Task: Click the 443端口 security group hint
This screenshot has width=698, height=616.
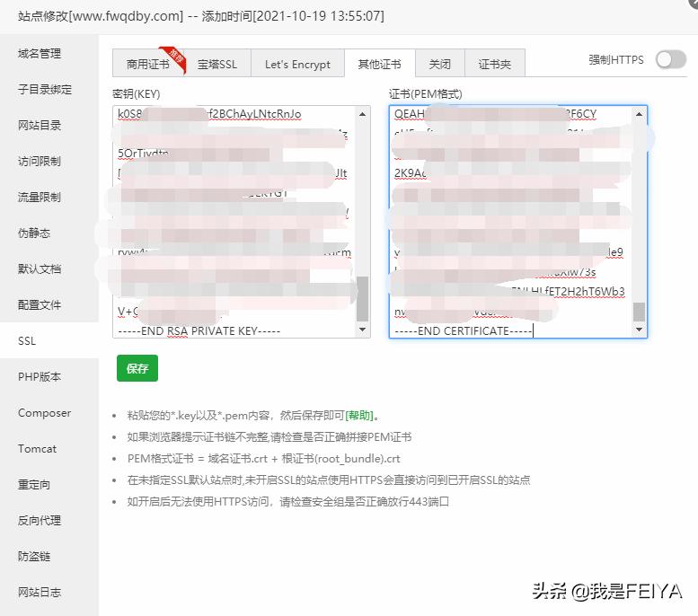Action: click(x=288, y=502)
